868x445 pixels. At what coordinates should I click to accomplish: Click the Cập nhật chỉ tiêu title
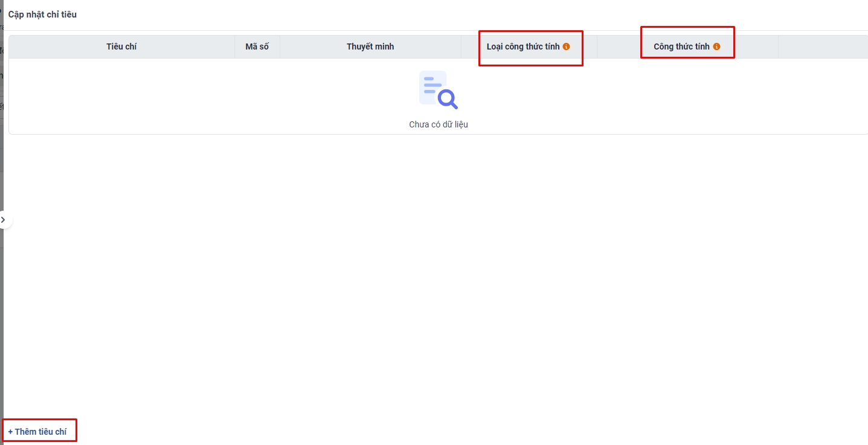click(x=42, y=14)
